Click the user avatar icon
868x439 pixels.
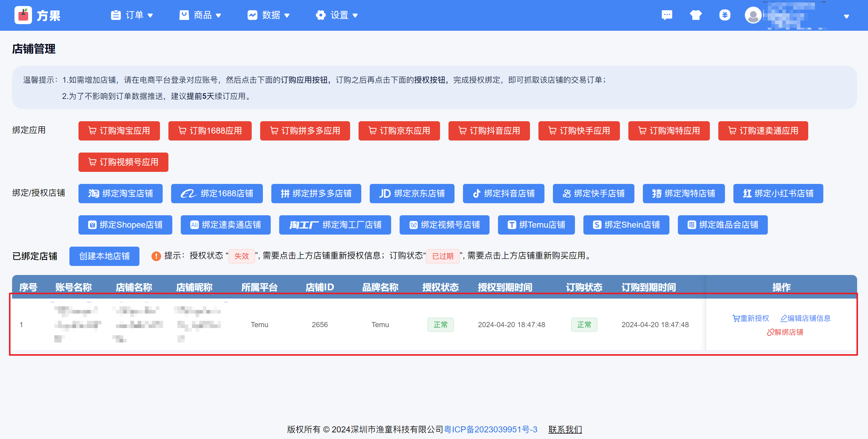point(753,15)
